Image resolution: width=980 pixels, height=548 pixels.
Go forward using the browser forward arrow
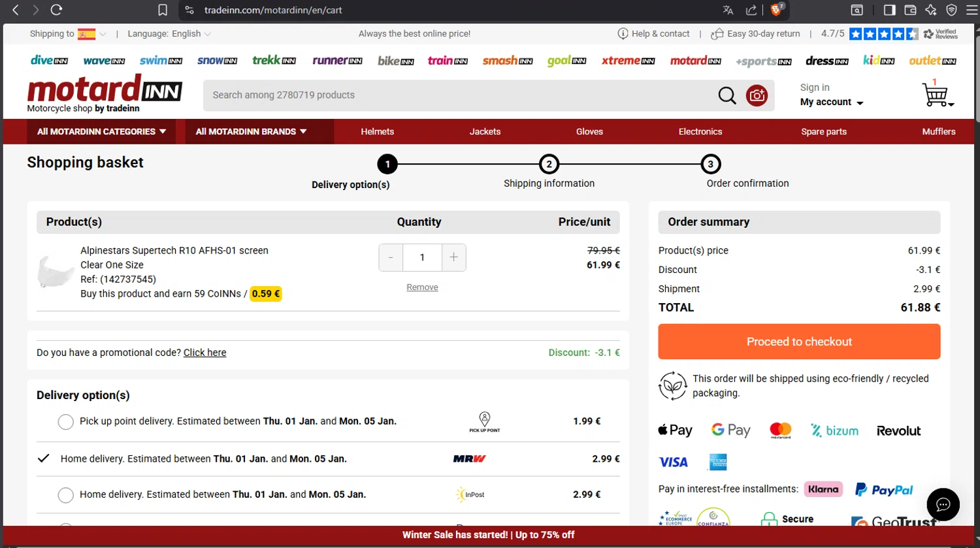[35, 10]
